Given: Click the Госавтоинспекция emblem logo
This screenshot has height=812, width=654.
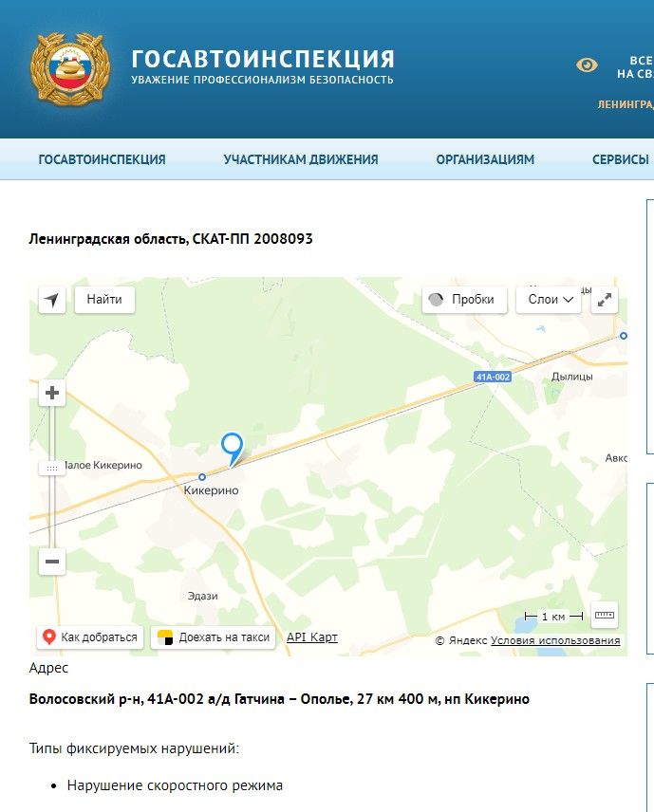Looking at the screenshot, I should coord(69,68).
